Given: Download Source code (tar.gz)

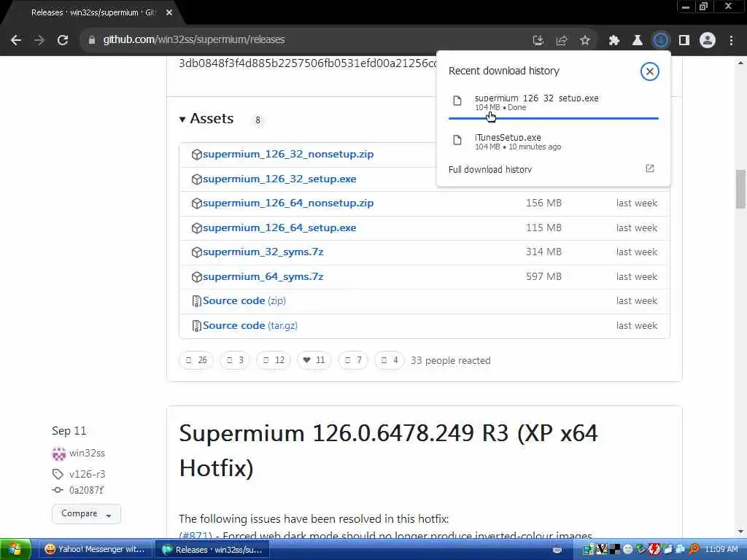Looking at the screenshot, I should click(250, 326).
